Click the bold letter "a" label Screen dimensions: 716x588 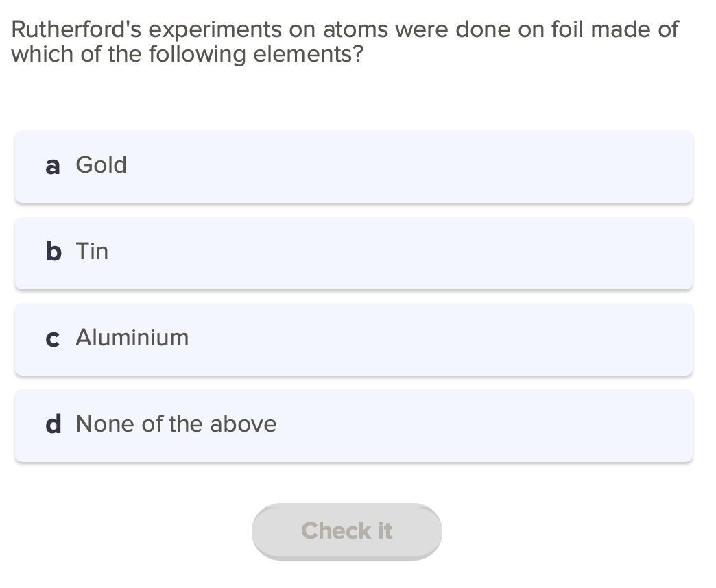tap(53, 166)
